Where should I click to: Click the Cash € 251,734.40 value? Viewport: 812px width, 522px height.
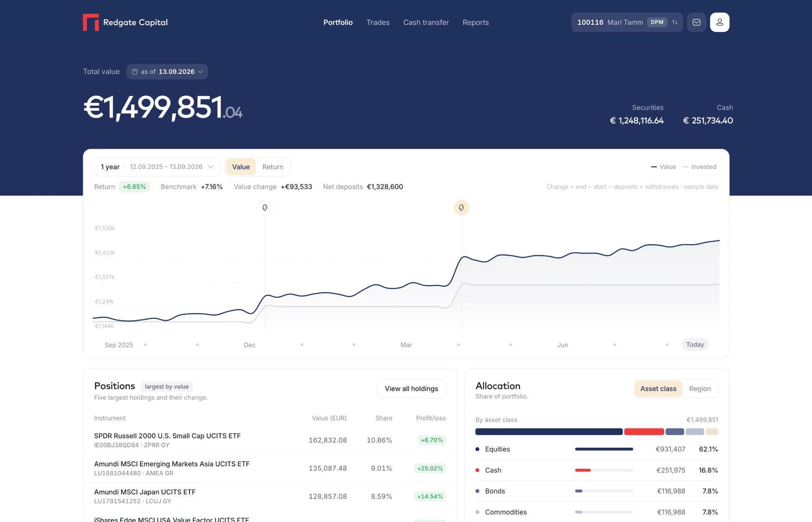point(708,121)
